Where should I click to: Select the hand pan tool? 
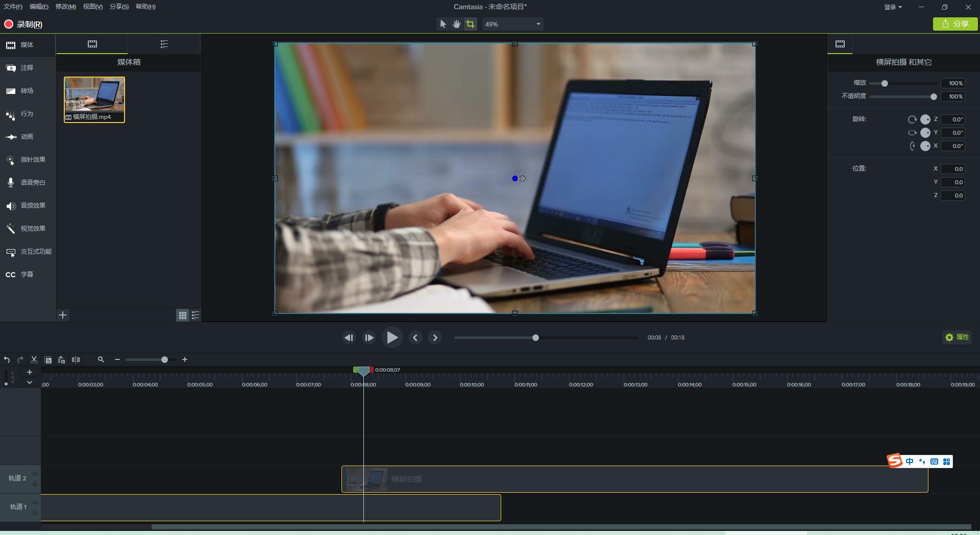pyautogui.click(x=456, y=24)
